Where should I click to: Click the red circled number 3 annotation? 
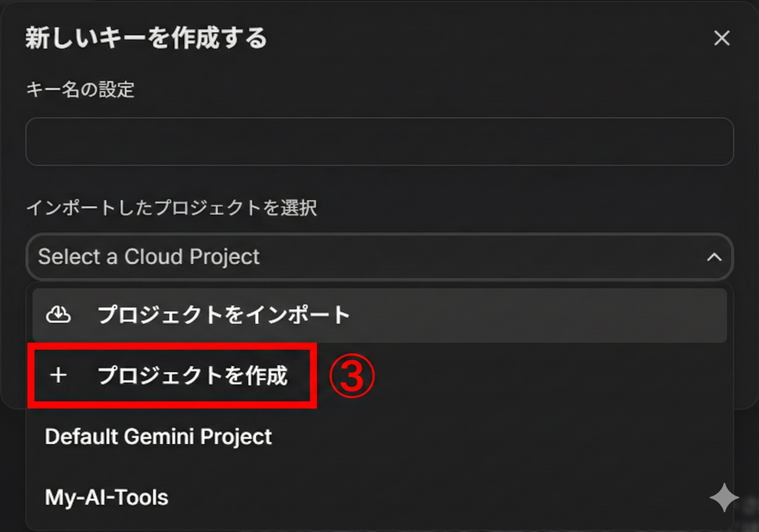[x=352, y=376]
